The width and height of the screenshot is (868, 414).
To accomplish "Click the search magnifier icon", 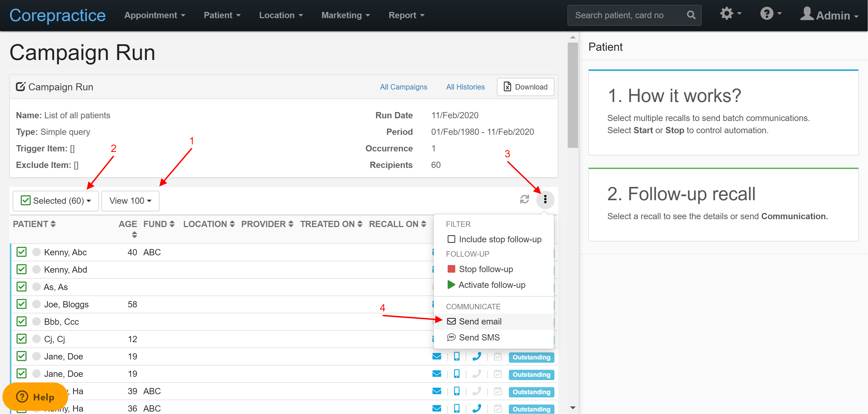I will pos(691,15).
